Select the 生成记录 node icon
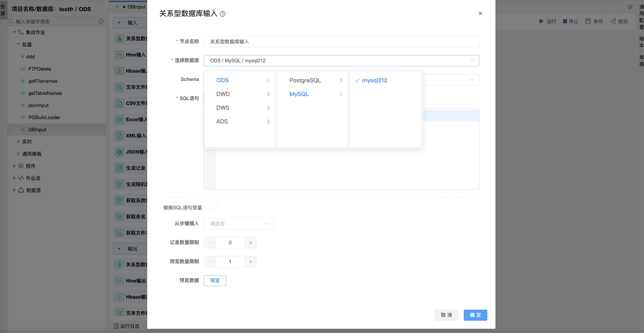The height and width of the screenshot is (333, 644). pyautogui.click(x=119, y=168)
